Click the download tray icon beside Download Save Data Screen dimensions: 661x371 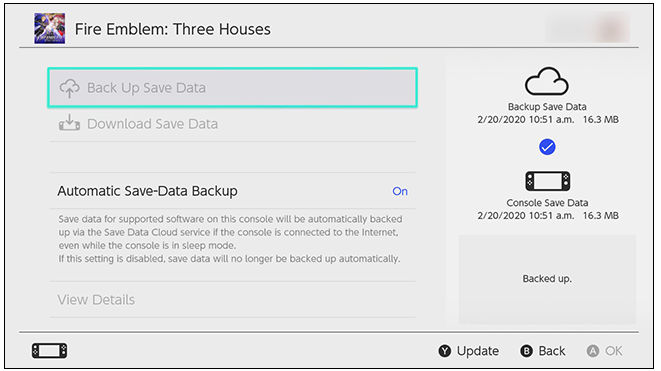(x=70, y=123)
